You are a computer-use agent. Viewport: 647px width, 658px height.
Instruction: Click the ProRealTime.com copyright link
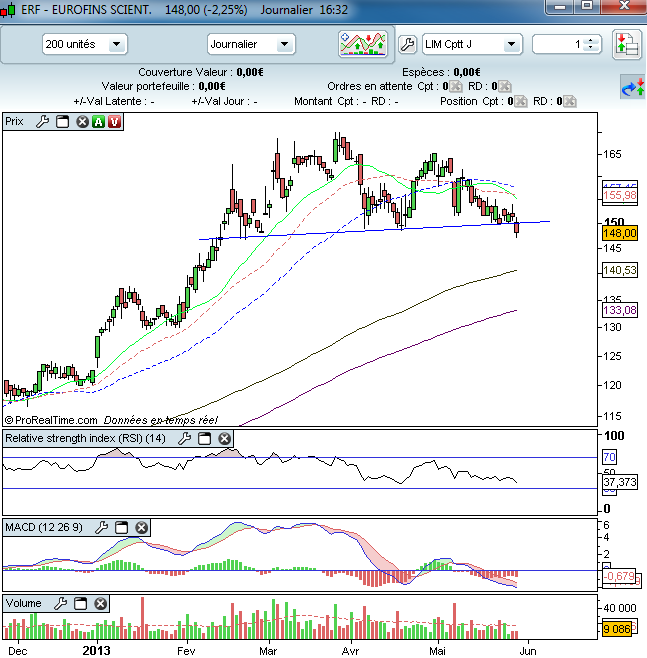tap(51, 420)
